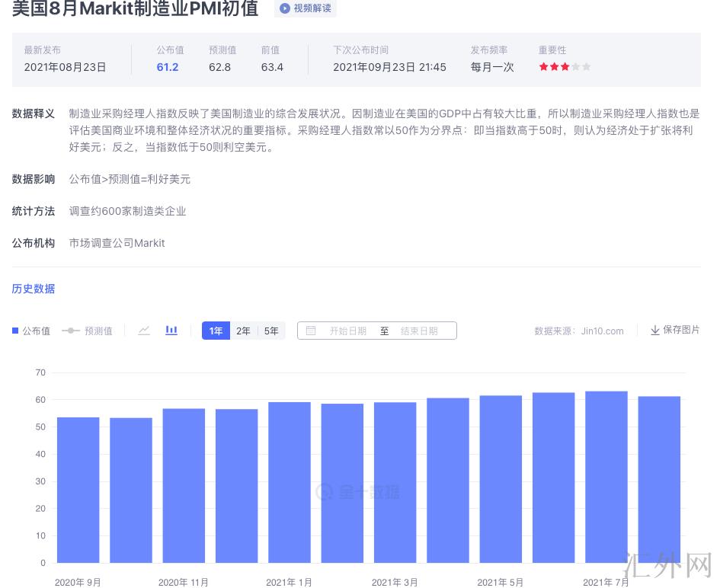
Task: Click the fifth gray importance star
Action: pos(586,67)
